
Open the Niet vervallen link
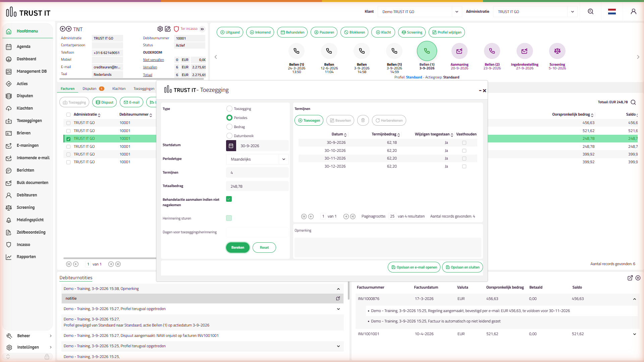pos(154,60)
